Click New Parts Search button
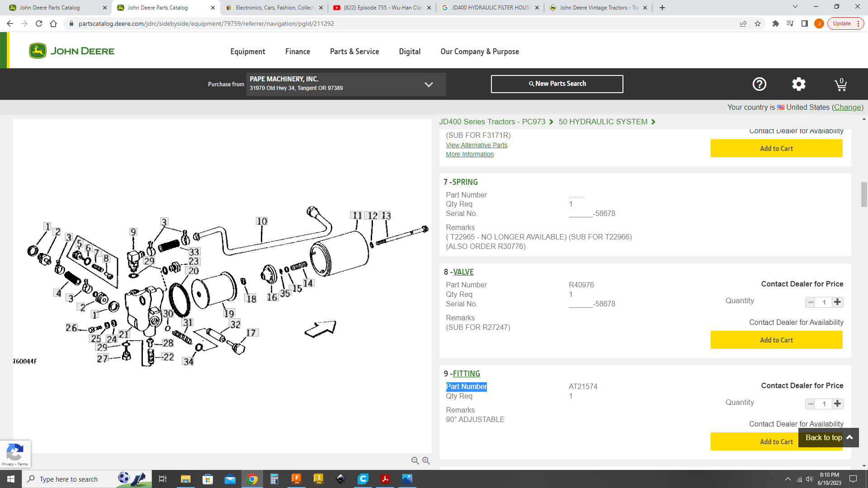The height and width of the screenshot is (488, 868). [557, 84]
